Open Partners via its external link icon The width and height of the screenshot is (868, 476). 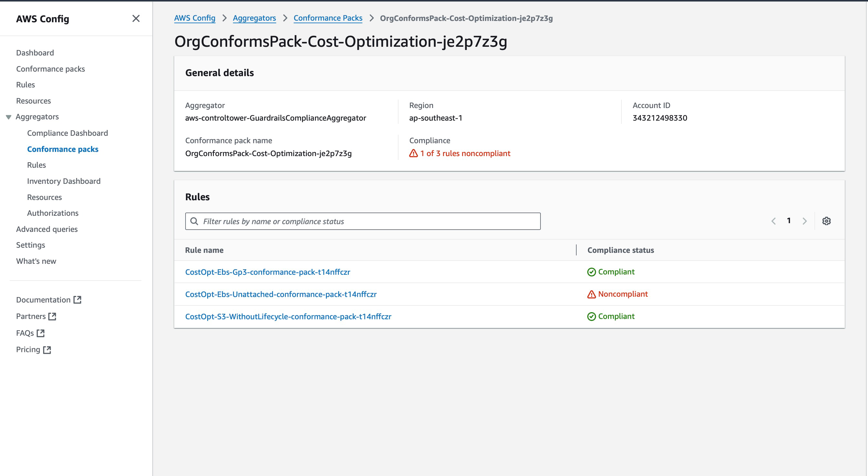click(x=52, y=316)
